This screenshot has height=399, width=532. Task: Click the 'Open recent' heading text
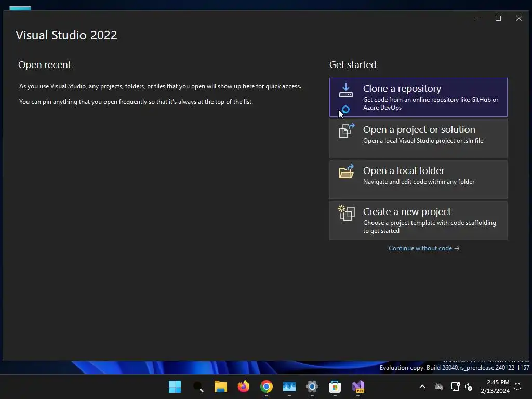click(x=45, y=64)
